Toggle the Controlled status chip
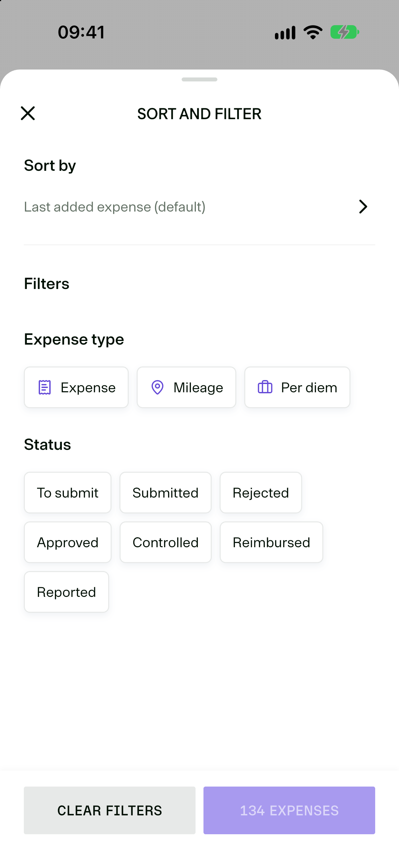Screen dimensions: 399x868 [x=166, y=542]
